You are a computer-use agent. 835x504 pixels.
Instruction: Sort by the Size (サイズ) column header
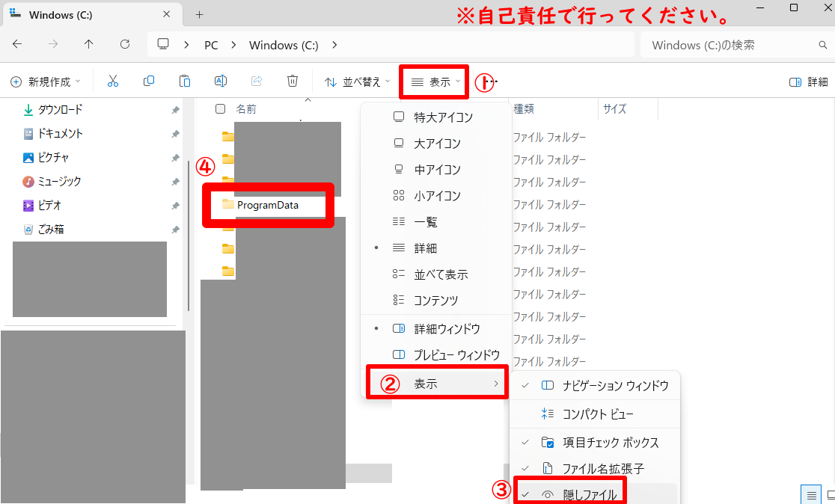tap(614, 109)
